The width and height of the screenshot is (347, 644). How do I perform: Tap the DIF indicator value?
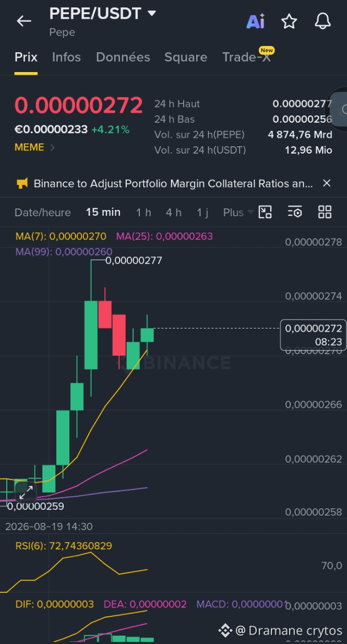54,604
